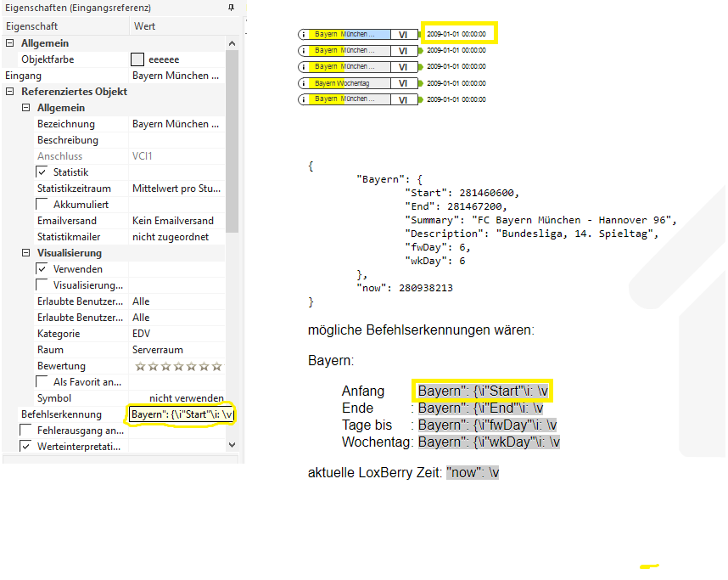Click the empty Beschreibung value field
This screenshot has width=728, height=580.
coord(176,140)
